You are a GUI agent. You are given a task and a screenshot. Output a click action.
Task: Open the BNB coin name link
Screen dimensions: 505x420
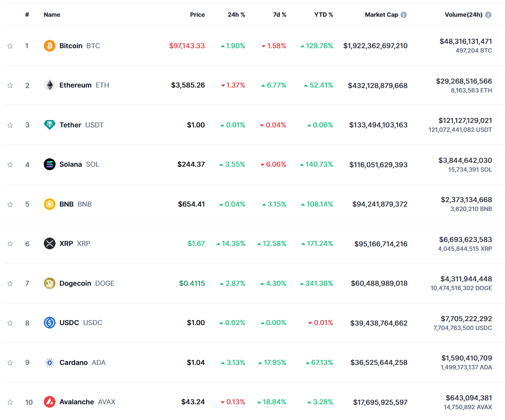[x=66, y=204]
